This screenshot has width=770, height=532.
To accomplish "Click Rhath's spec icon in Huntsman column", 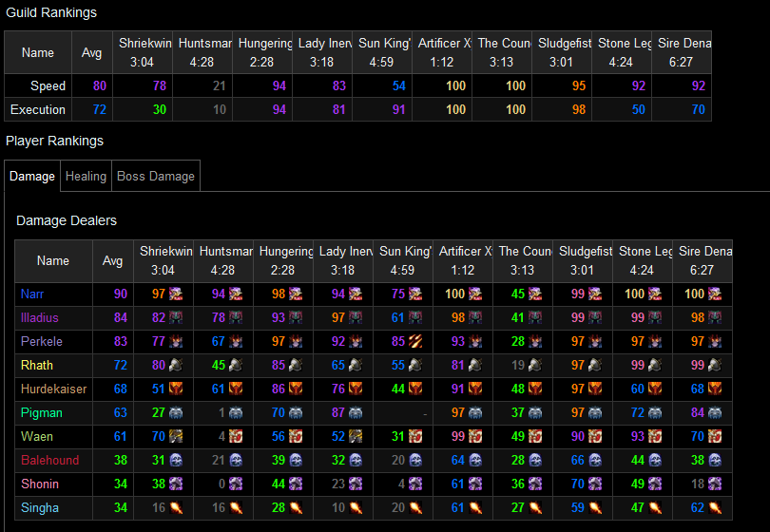I will point(236,366).
